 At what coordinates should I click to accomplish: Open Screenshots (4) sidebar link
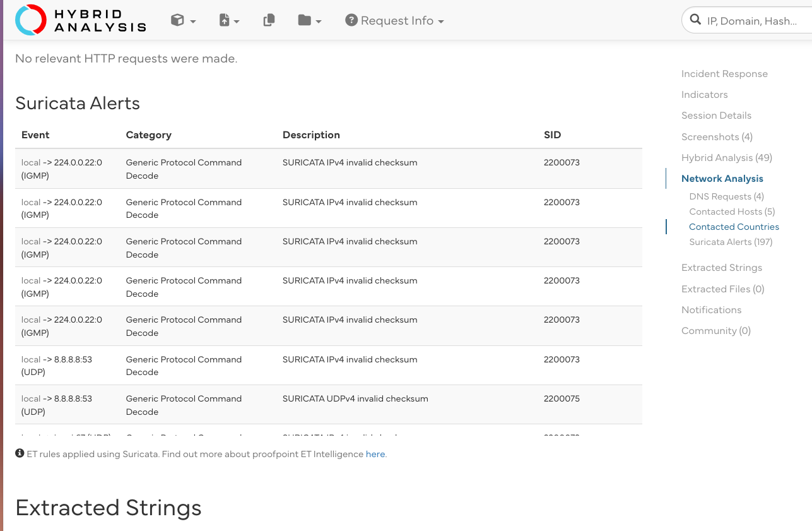point(717,137)
